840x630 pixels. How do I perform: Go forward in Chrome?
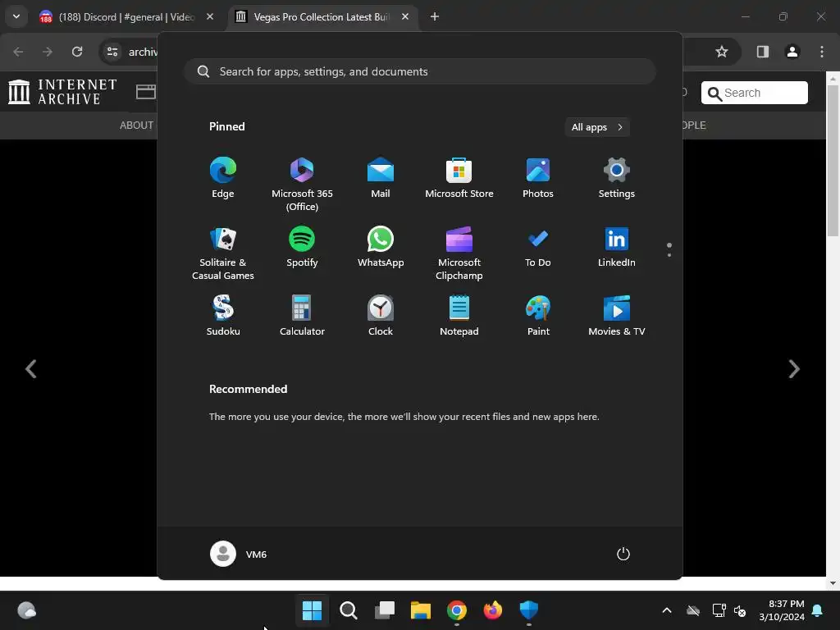[x=48, y=52]
